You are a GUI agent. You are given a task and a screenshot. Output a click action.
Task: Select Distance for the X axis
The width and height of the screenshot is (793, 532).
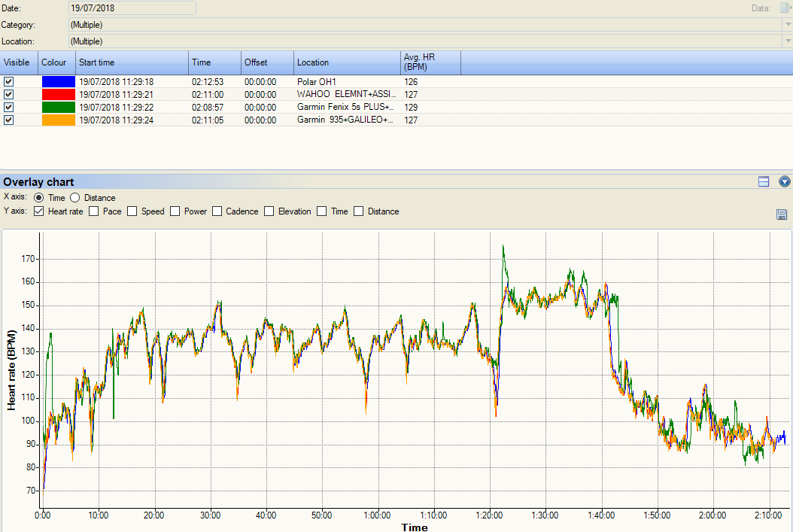[x=74, y=198]
